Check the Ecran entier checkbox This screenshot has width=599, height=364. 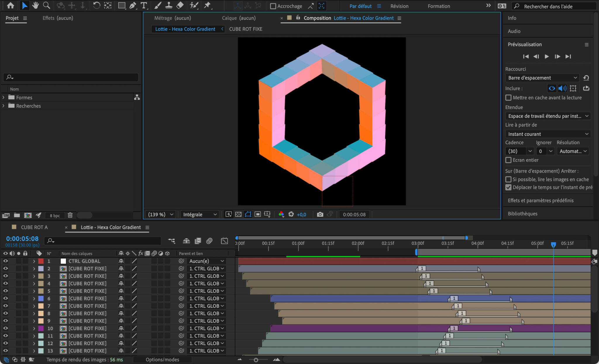coord(508,160)
